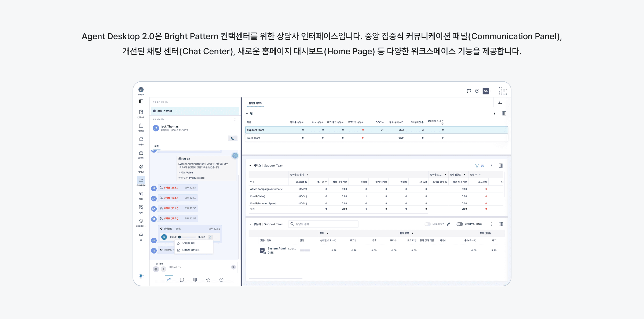Open the 캠페인 megaphone icon

[x=141, y=166]
